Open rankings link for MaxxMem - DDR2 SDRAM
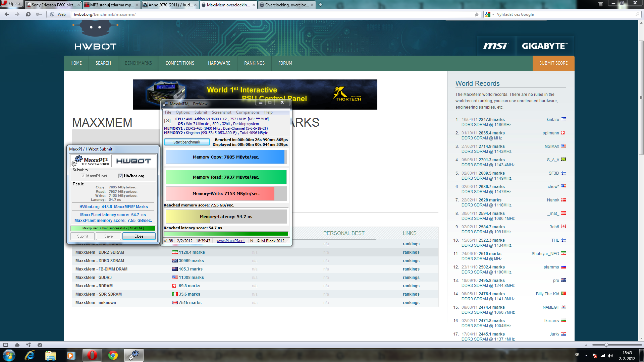 point(411,252)
